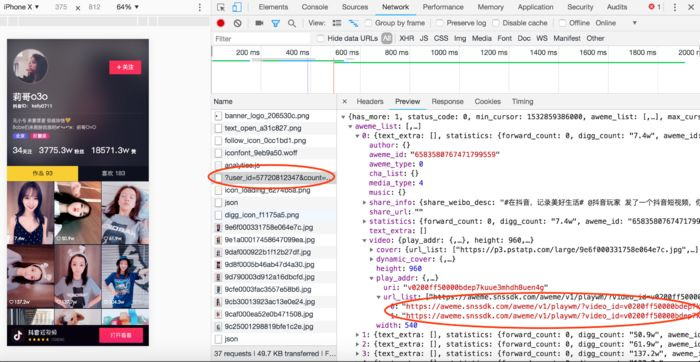700x362 pixels.
Task: Collapse the video object node
Action: 365,241
